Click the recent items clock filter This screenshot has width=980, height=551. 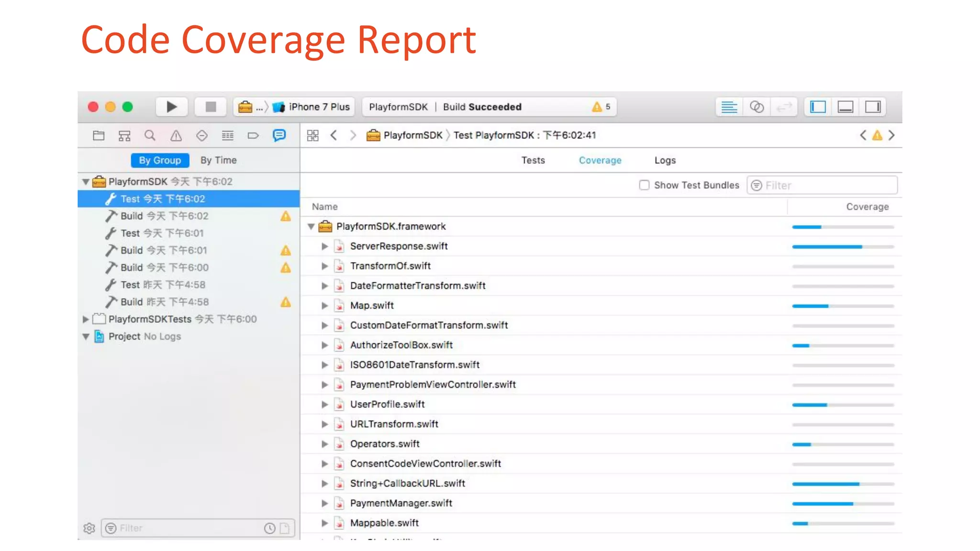tap(270, 528)
